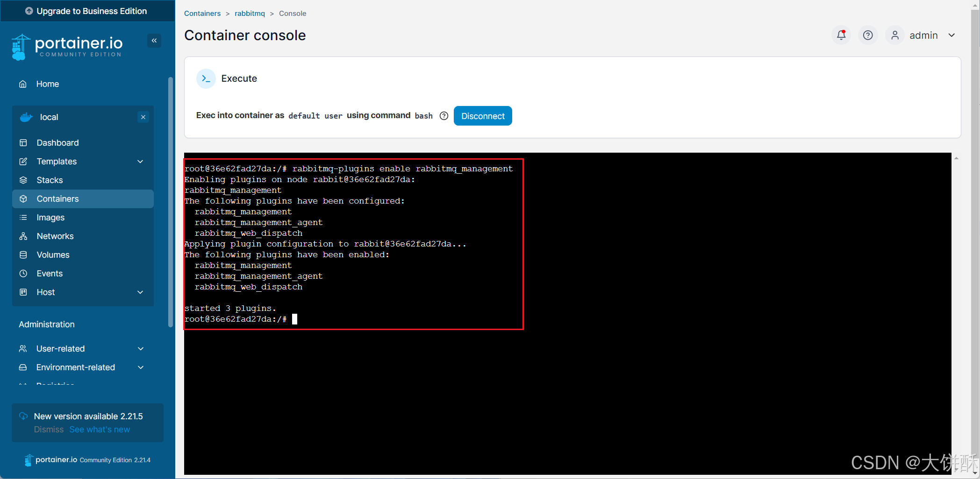Viewport: 980px width, 479px height.
Task: Dismiss the new version notice
Action: [x=49, y=430]
